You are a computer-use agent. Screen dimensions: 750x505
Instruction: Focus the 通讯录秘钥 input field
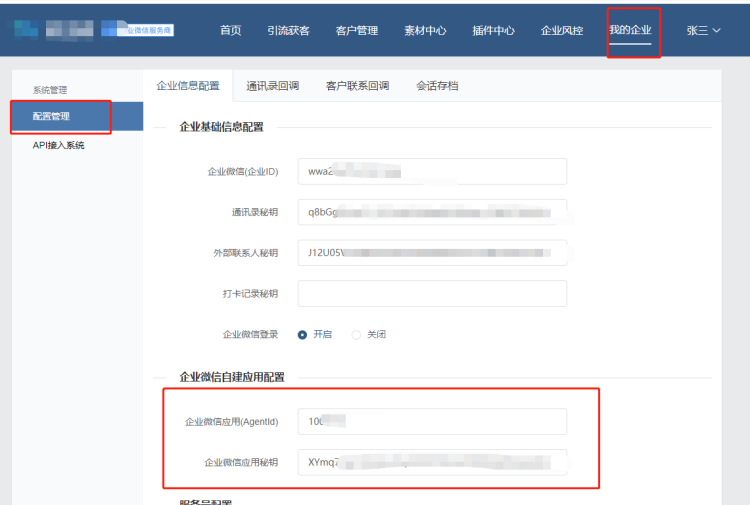coord(432,212)
